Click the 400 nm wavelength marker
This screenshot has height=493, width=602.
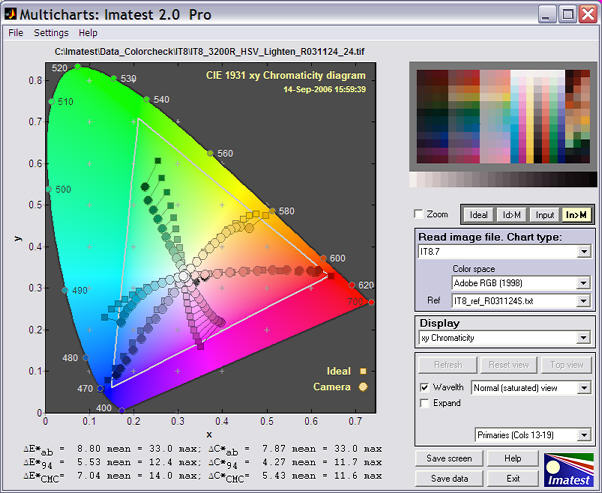point(122,410)
